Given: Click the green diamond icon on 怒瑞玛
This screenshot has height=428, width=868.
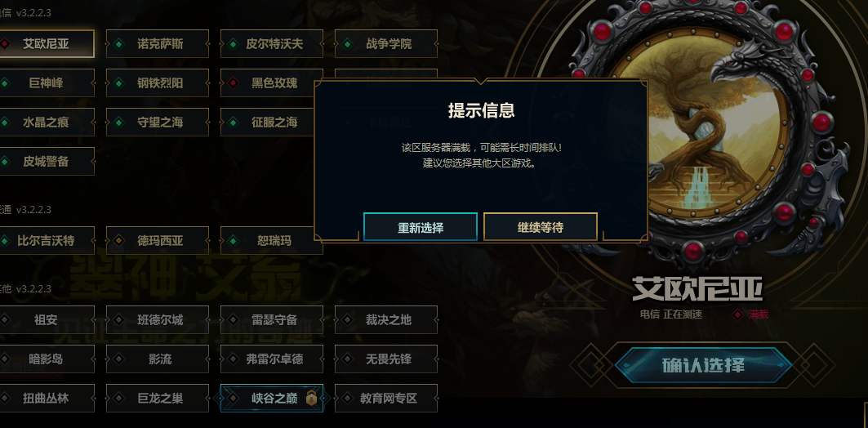Looking at the screenshot, I should coord(233,241).
